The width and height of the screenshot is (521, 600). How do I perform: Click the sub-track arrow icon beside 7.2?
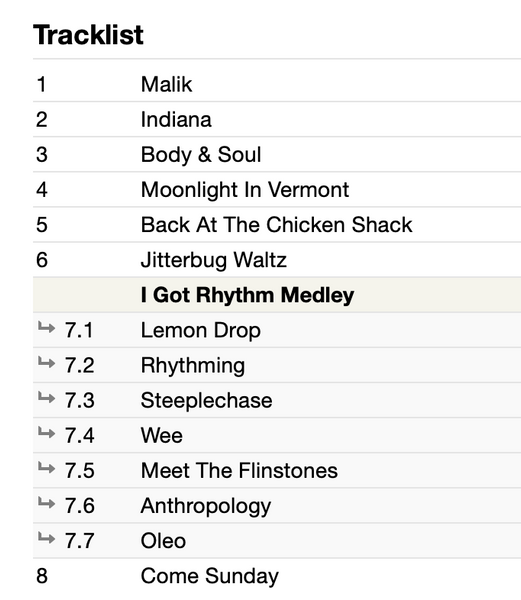point(47,362)
